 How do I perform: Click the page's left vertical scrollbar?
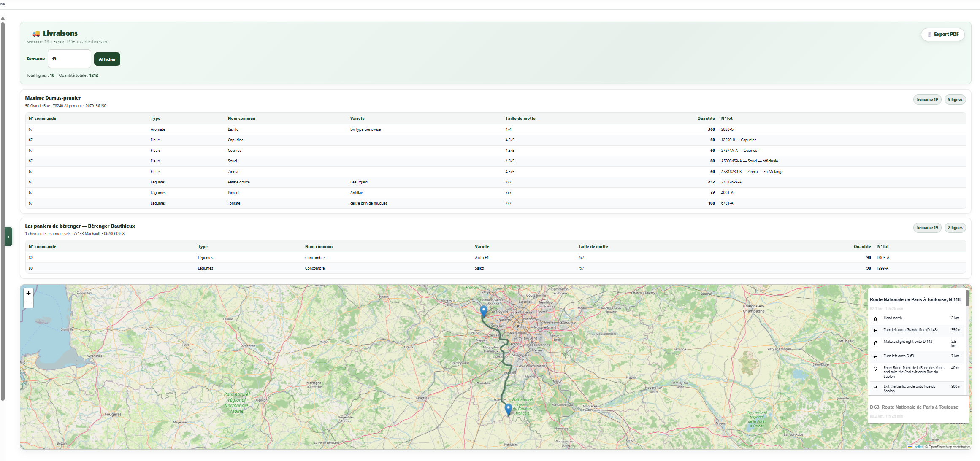(x=3, y=211)
